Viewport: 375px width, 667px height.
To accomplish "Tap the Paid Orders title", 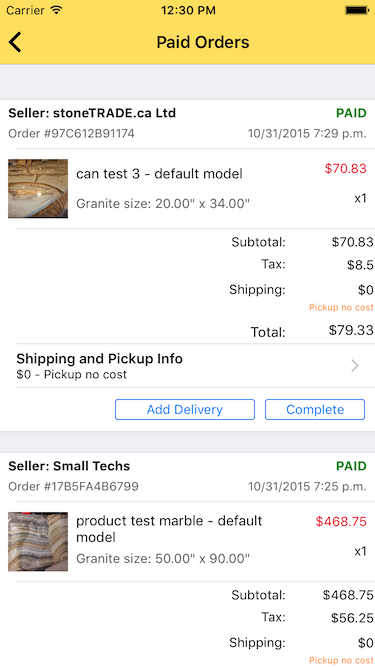I will coord(203,42).
